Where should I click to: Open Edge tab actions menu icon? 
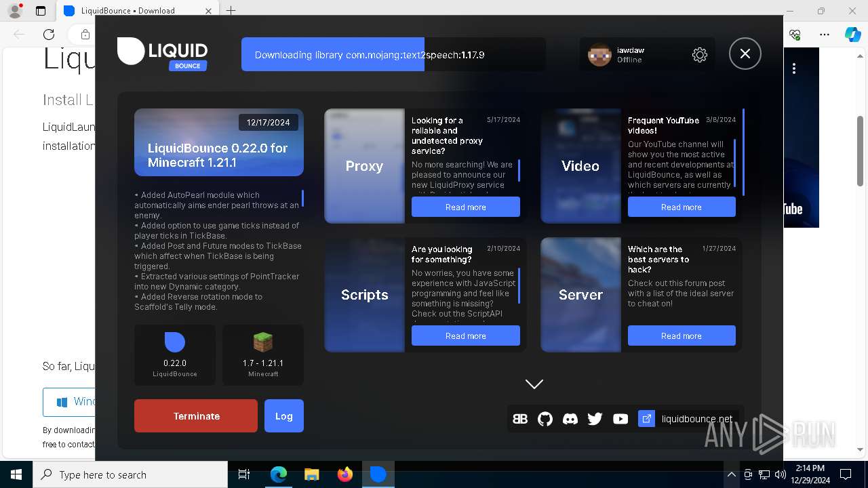point(41,11)
